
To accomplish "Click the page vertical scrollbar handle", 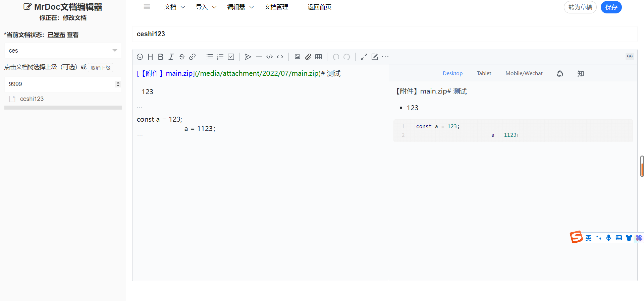I will (642, 166).
